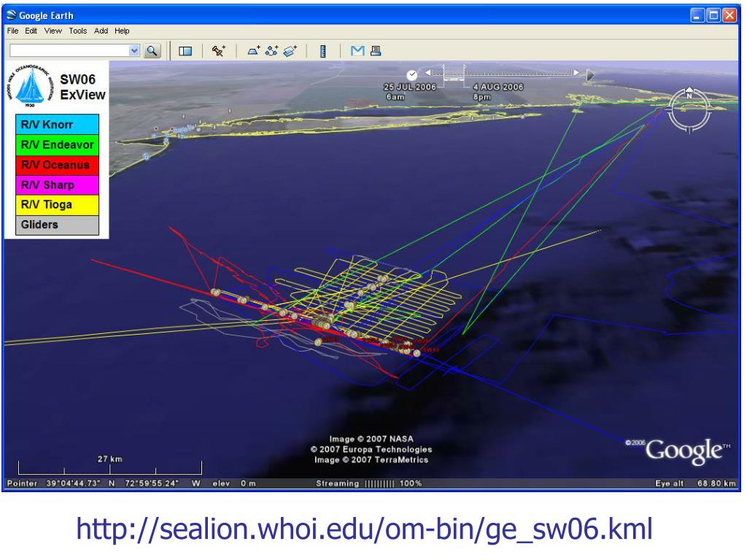This screenshot has height=560, width=747.
Task: Click the "Eye alt 68.80 km" readout
Action: click(x=695, y=483)
